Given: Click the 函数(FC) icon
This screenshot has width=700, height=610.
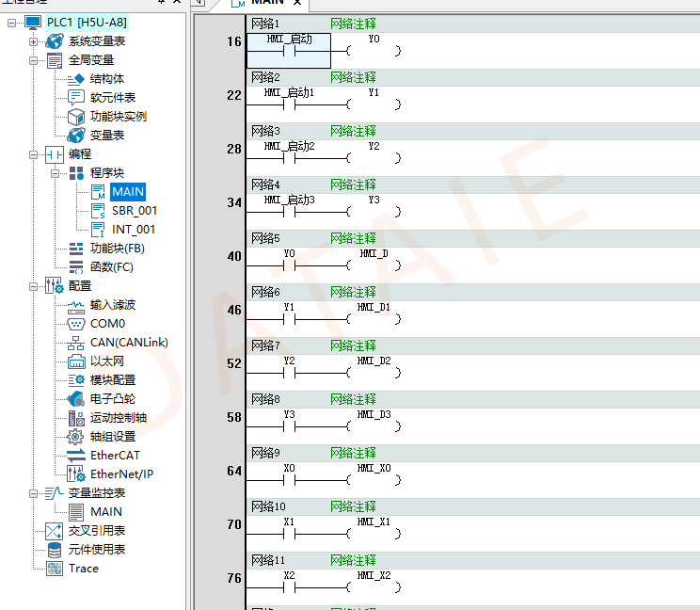Looking at the screenshot, I should (x=76, y=267).
